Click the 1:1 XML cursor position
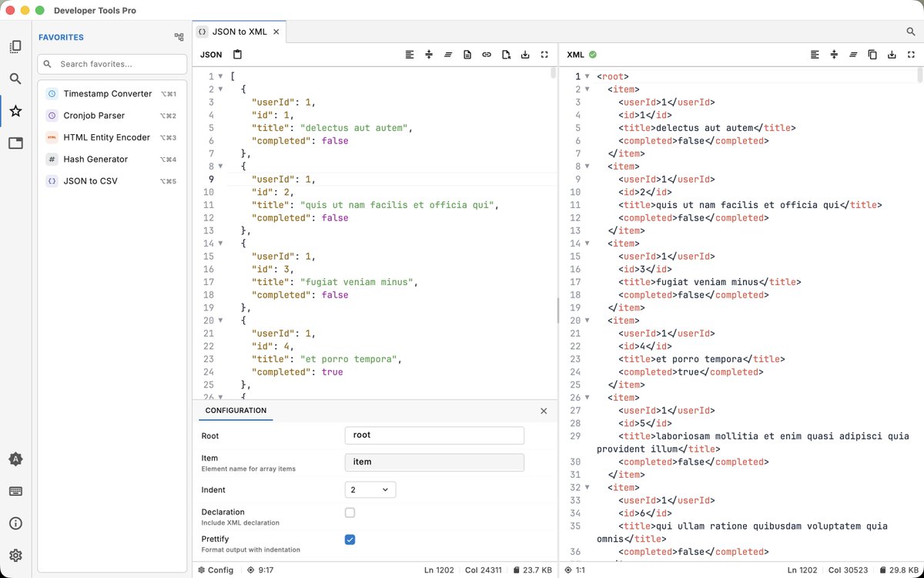The image size is (924, 578). click(575, 570)
